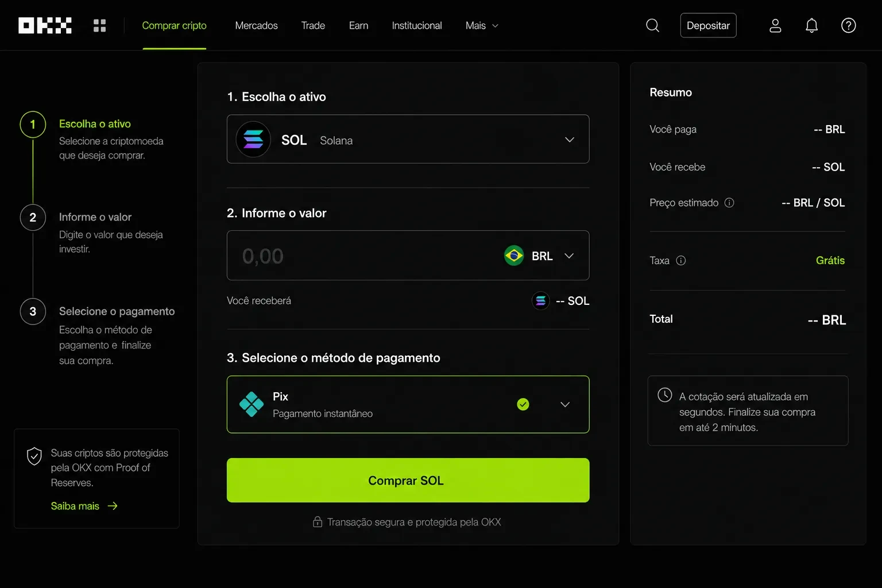Click the clock icon in the quote notice
The width and height of the screenshot is (882, 588).
pyautogui.click(x=665, y=395)
